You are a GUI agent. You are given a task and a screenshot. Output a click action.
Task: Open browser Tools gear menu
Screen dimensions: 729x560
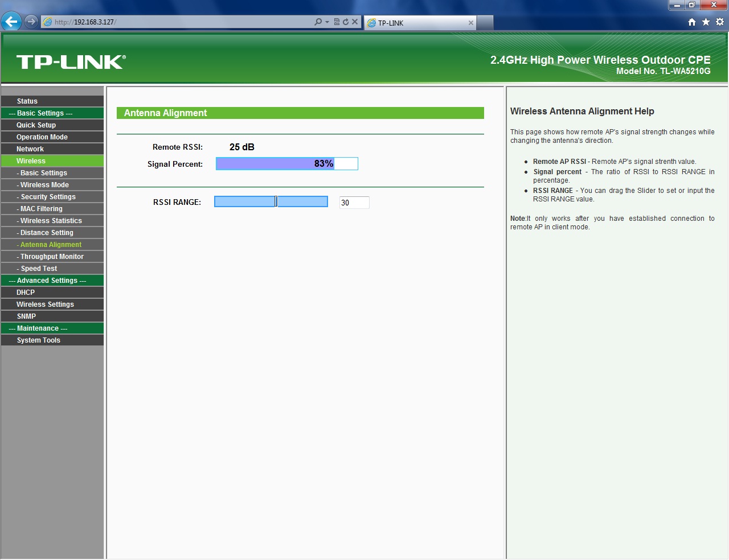[x=720, y=22]
